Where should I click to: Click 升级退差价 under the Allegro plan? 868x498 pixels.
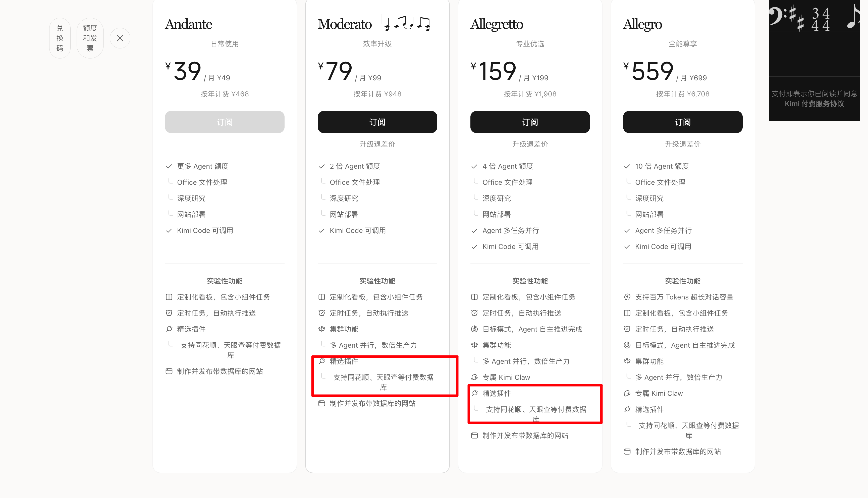pos(683,144)
